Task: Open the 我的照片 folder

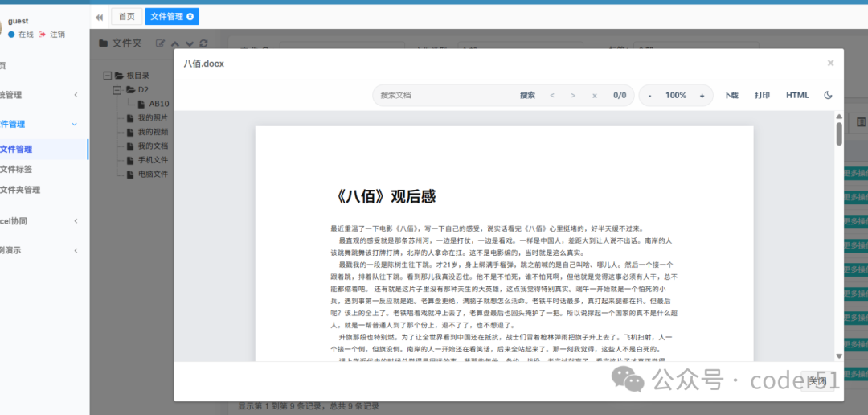Action: (x=153, y=118)
